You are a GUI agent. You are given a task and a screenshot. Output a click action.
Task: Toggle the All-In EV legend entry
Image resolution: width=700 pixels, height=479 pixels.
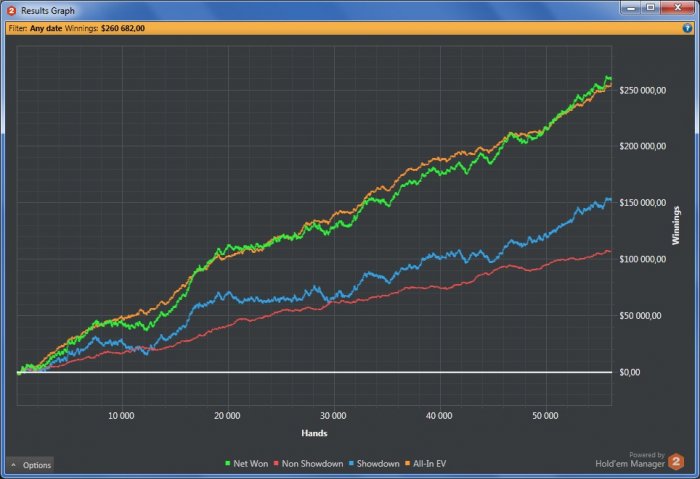point(425,464)
